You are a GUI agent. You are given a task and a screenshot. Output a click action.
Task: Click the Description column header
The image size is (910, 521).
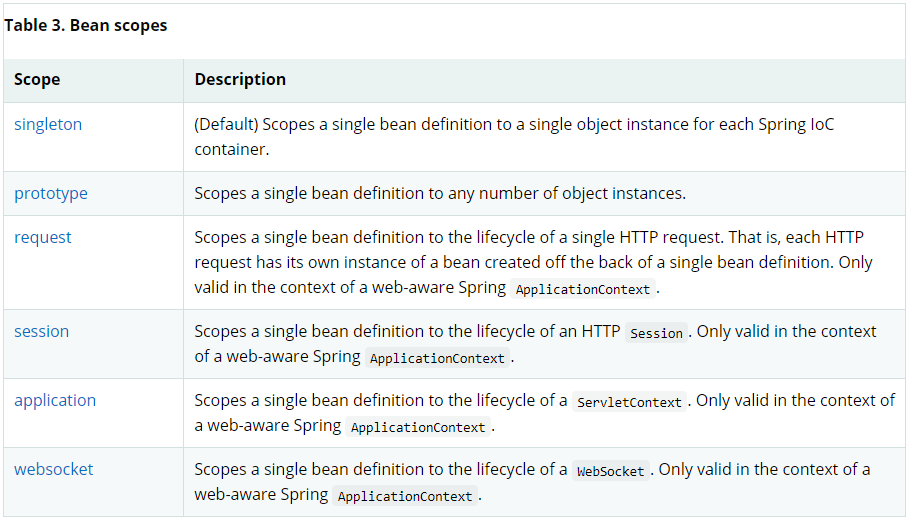(240, 79)
